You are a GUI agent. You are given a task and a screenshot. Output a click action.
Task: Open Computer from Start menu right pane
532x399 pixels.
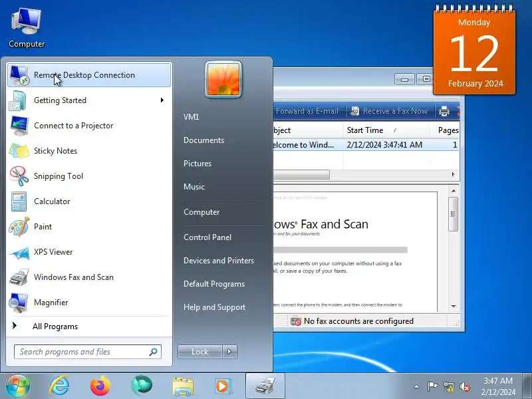click(201, 212)
